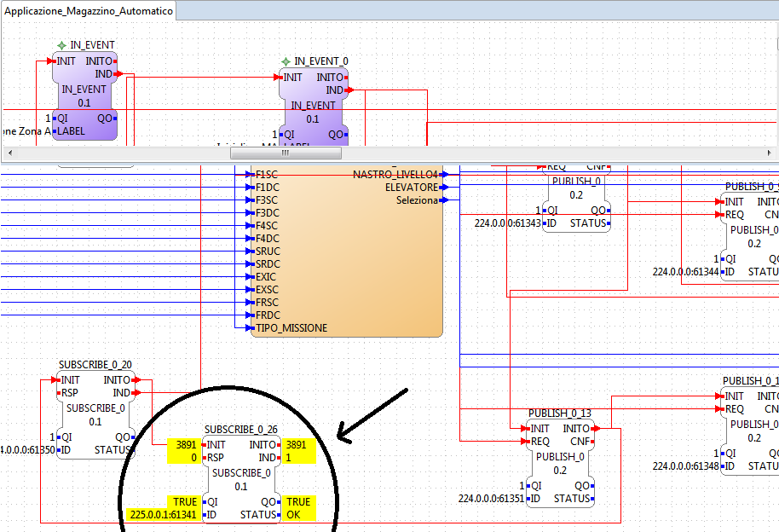
Task: Click the INITO output of SUBSCRIBE_0_20
Action: (x=118, y=380)
